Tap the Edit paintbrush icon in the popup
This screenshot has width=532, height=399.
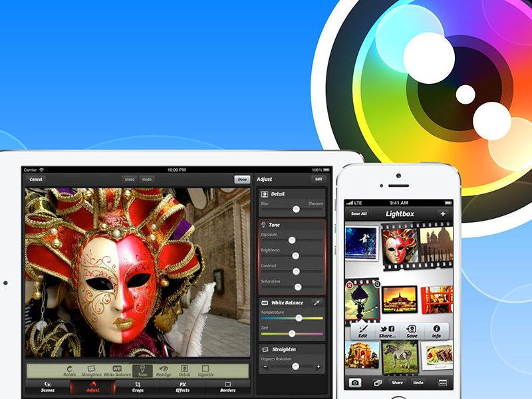point(362,329)
